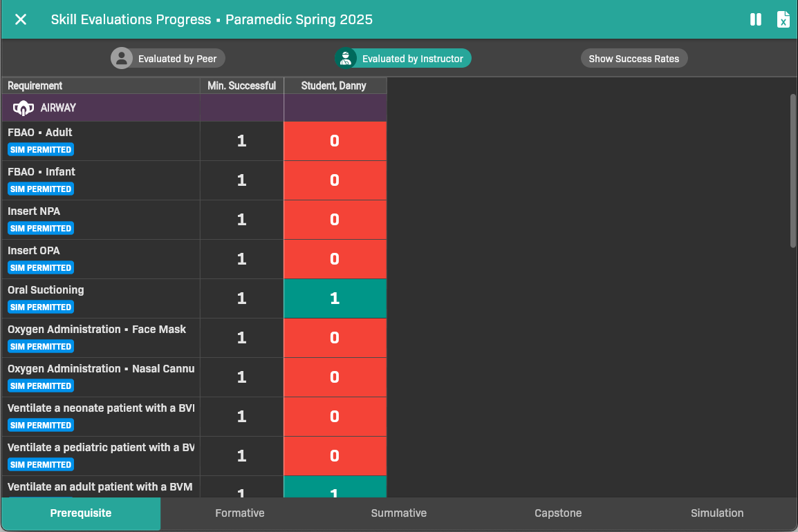Switch to the Formative tab
798x532 pixels.
click(240, 513)
